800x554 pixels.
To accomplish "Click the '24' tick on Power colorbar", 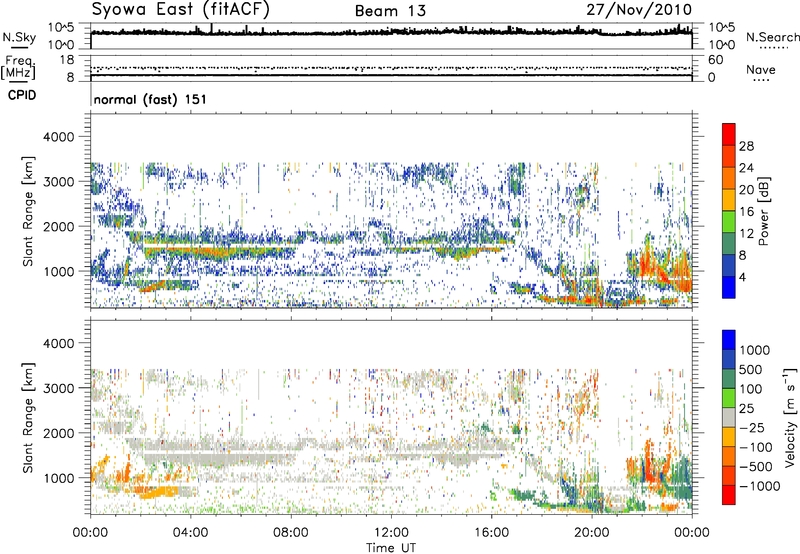I will tap(746, 168).
